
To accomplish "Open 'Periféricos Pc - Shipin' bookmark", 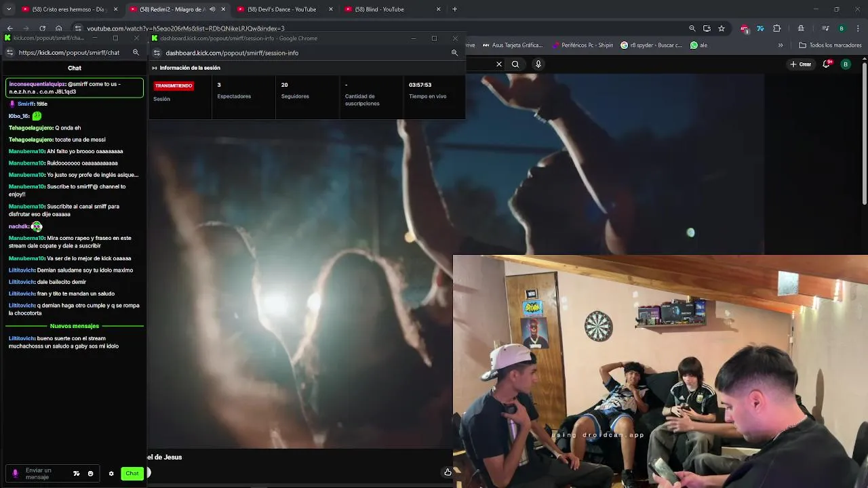I will click(x=583, y=45).
